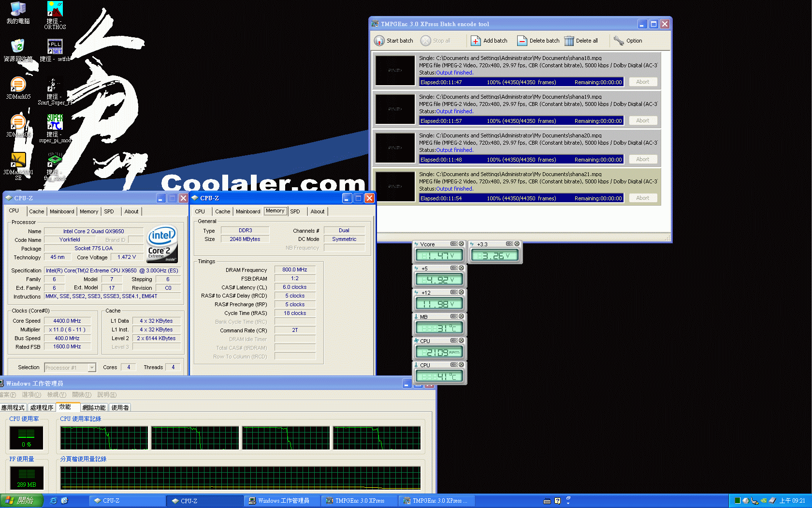
Task: Open settings icon on CPU fan RPM widget
Action: 454,341
